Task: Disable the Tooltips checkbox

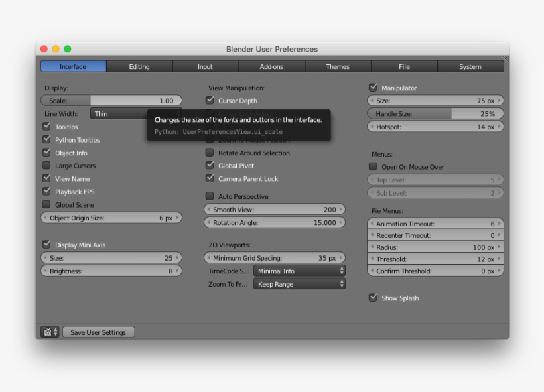Action: pos(46,127)
